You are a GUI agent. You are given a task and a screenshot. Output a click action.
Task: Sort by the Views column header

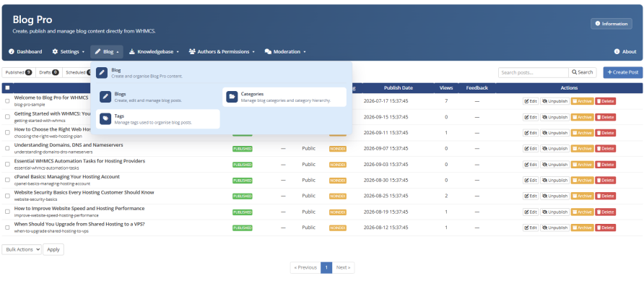pyautogui.click(x=446, y=88)
